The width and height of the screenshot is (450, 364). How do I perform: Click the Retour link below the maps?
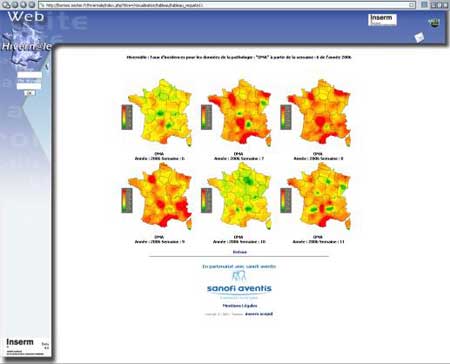[x=240, y=252]
